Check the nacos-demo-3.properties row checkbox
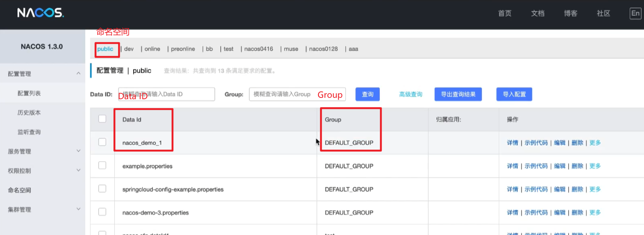 [102, 212]
